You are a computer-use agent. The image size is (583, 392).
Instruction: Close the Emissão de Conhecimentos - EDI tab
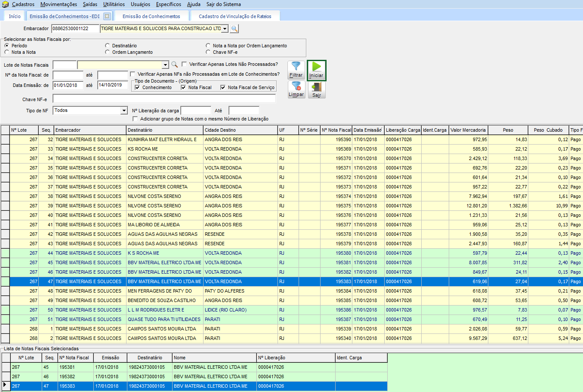point(107,16)
